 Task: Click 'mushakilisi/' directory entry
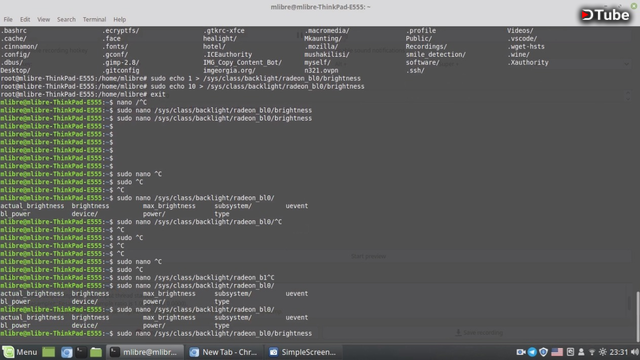pyautogui.click(x=327, y=54)
